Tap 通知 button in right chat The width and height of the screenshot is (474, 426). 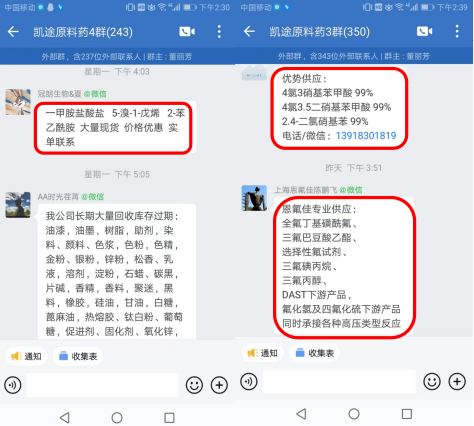click(262, 353)
